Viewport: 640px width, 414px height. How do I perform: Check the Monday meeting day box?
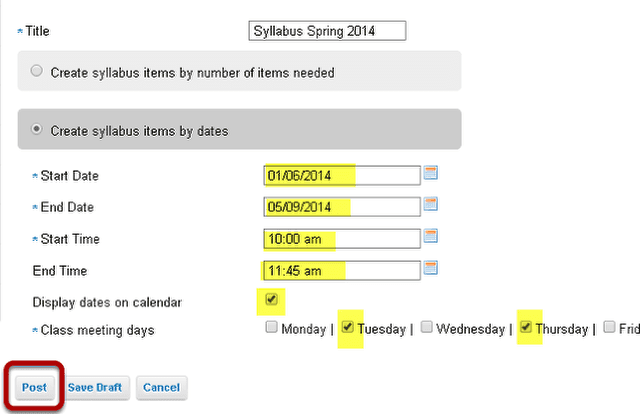pos(271,327)
